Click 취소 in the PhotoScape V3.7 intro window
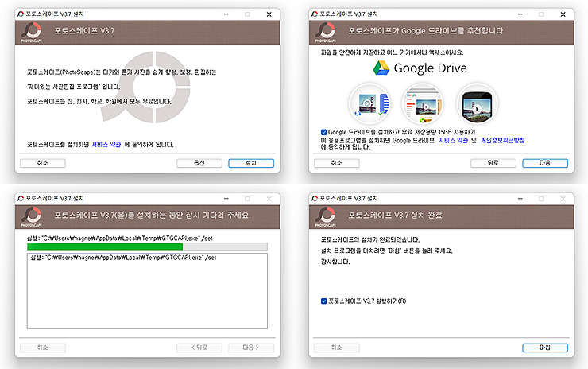The height and width of the screenshot is (369, 588). point(43,163)
